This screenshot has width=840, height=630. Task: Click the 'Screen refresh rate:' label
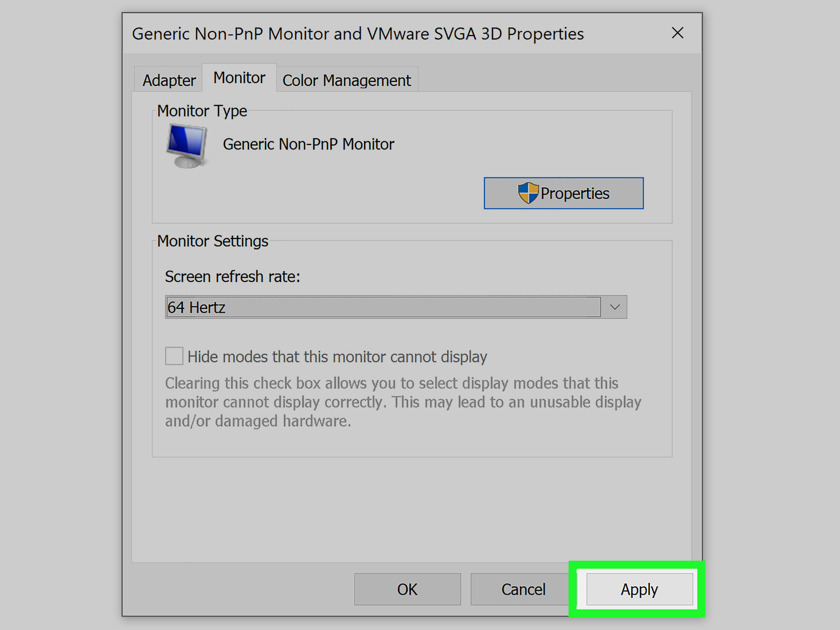click(x=232, y=276)
